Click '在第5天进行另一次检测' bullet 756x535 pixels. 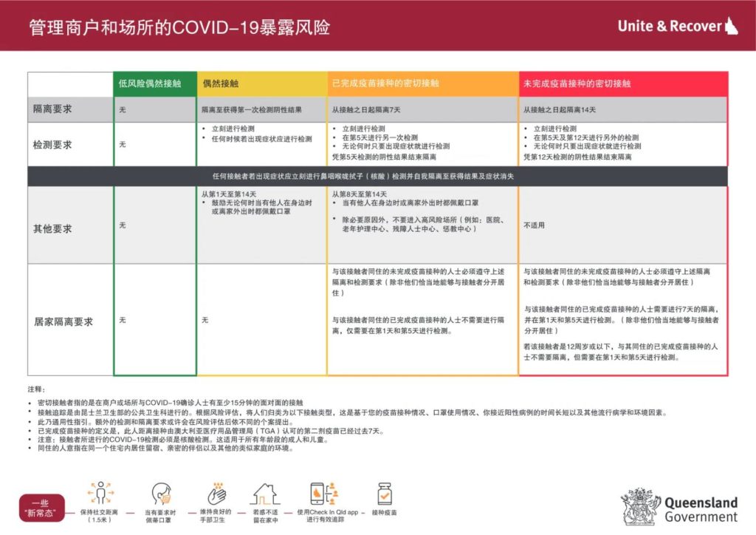[380, 137]
